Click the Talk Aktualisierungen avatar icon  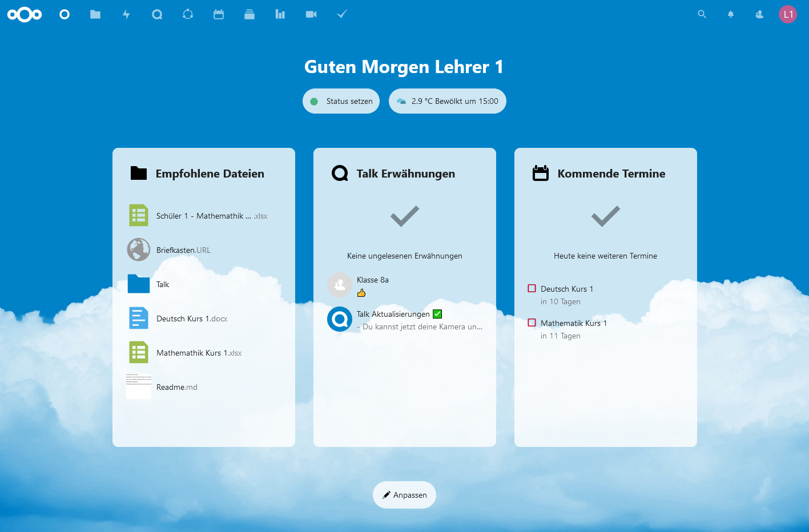pos(340,319)
